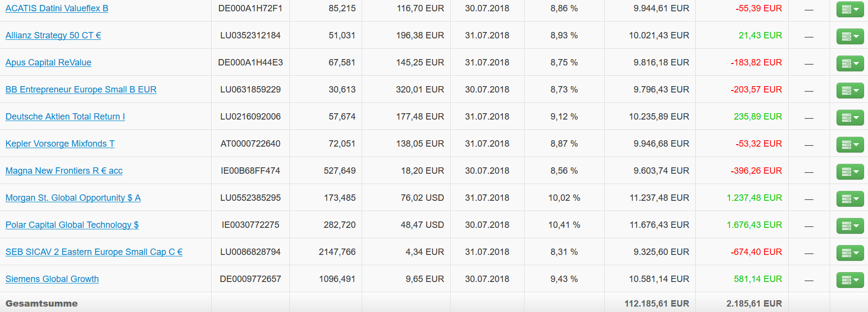Open the Polar Capital Global Technology $ link

click(x=72, y=225)
